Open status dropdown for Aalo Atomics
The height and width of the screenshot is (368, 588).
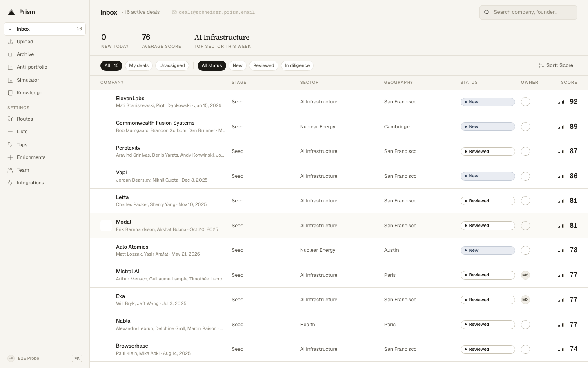[488, 250]
